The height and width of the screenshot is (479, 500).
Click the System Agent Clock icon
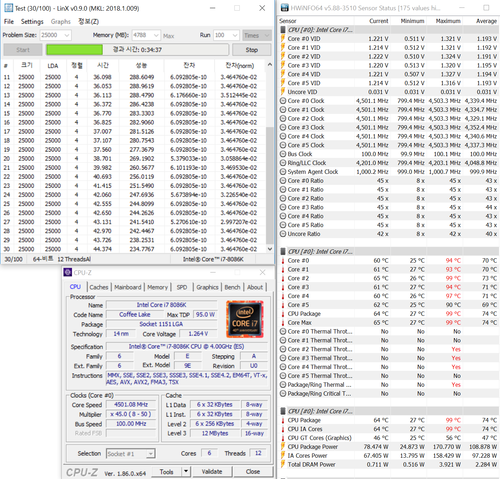[283, 172]
